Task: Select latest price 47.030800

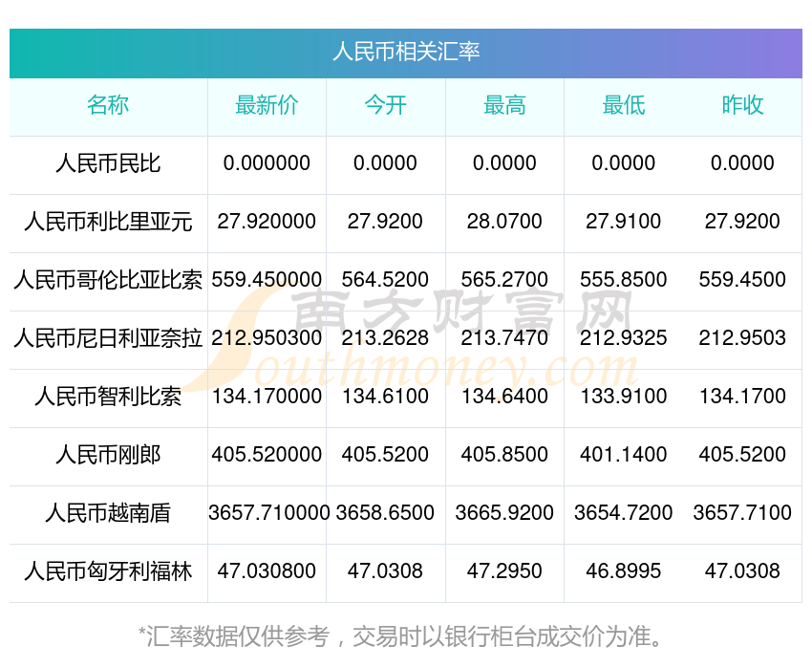Action: click(267, 570)
